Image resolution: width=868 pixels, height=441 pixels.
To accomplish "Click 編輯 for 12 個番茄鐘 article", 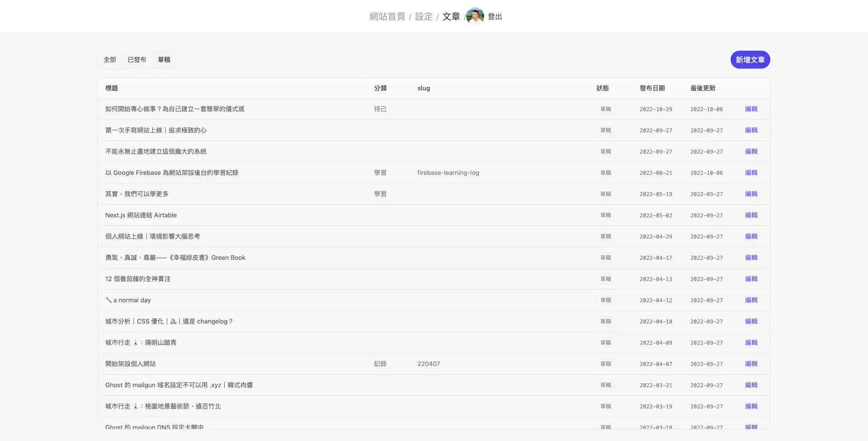I will tap(751, 279).
